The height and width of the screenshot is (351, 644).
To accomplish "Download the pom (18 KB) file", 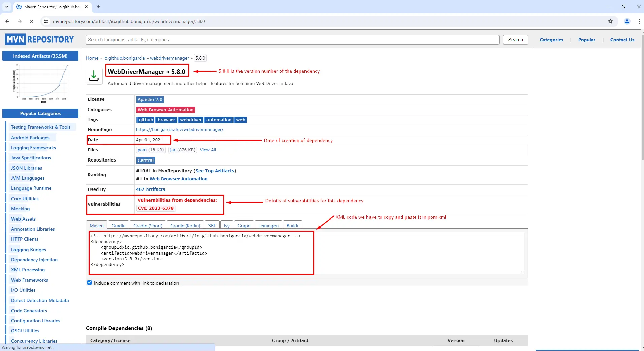I will [151, 150].
